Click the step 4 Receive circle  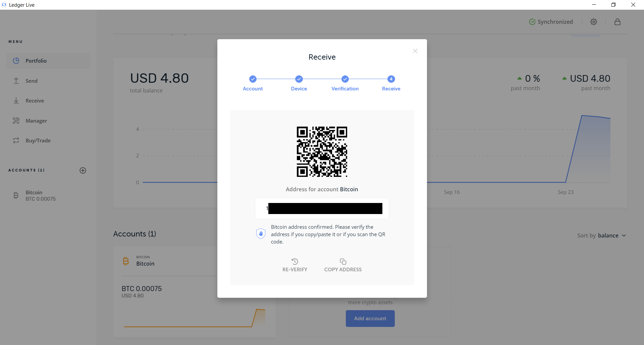(391, 79)
